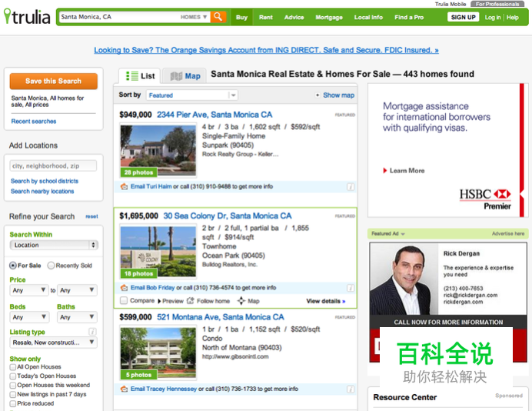This screenshot has height=411, width=532.
Task: Click the Trulia Mobile link
Action: coord(451,4)
